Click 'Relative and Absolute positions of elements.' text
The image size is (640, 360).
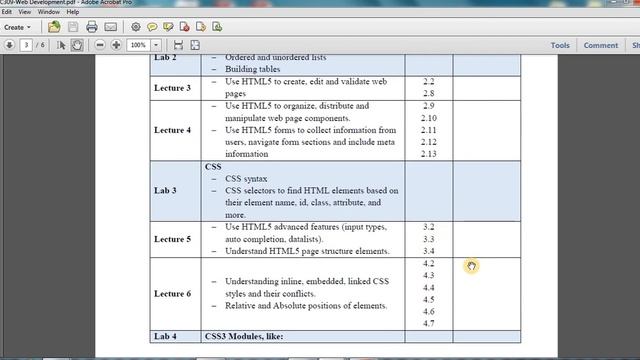[306, 305]
